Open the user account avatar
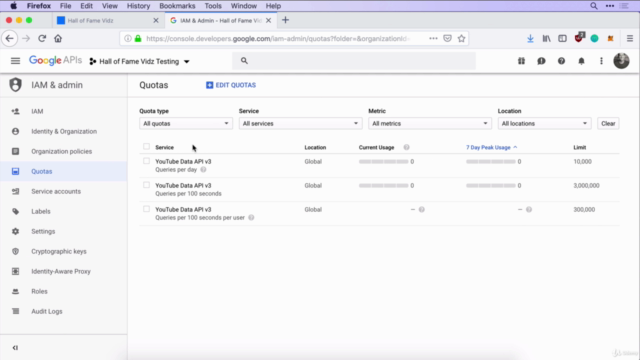 click(621, 61)
